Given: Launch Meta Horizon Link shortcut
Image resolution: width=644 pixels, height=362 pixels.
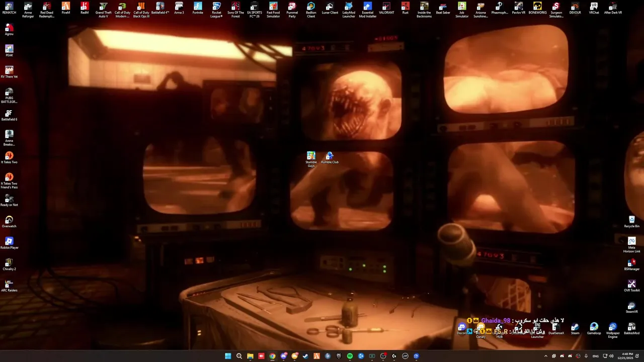Looking at the screenshot, I should pyautogui.click(x=632, y=245).
